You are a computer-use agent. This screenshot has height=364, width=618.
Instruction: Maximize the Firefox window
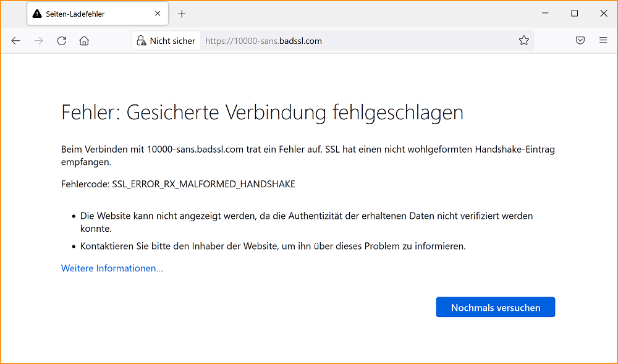click(575, 14)
